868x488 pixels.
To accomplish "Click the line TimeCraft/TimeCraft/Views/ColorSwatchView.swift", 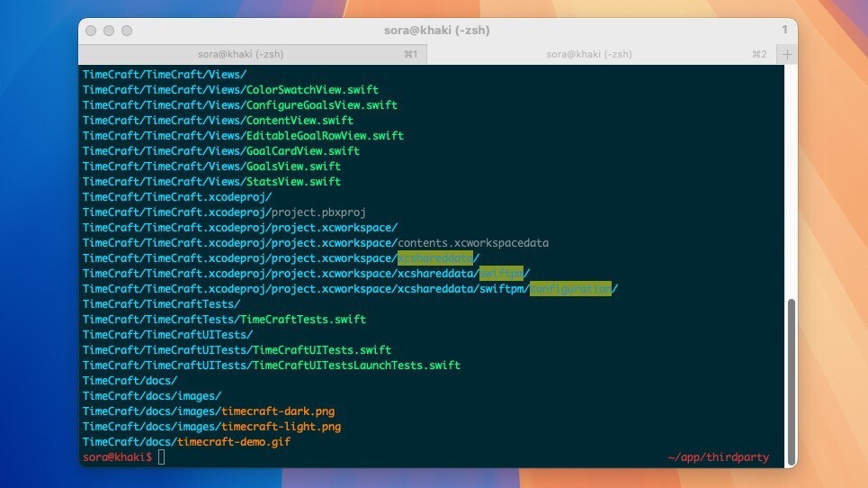I will [230, 90].
